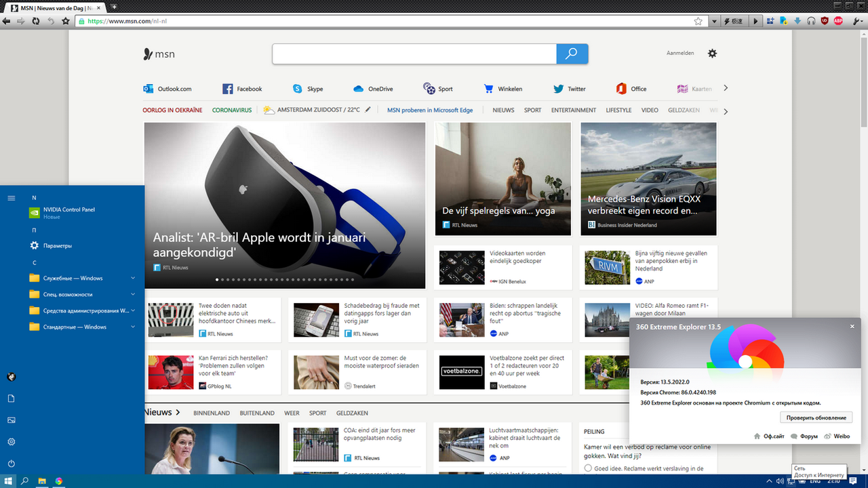The height and width of the screenshot is (488, 868).
Task: Reload the page with the refresh icon
Action: (36, 21)
